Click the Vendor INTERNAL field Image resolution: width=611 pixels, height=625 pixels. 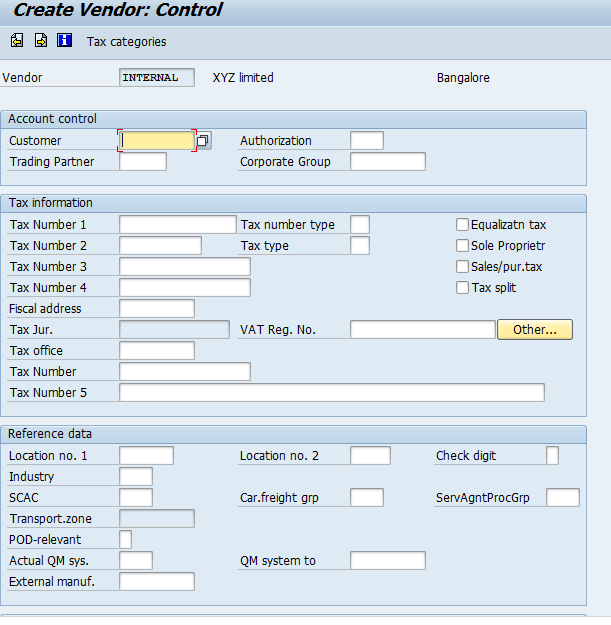click(157, 77)
